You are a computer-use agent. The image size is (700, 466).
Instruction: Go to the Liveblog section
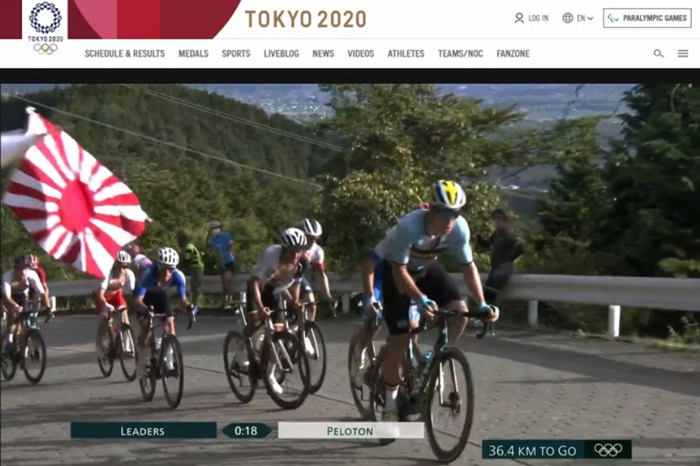tap(281, 54)
